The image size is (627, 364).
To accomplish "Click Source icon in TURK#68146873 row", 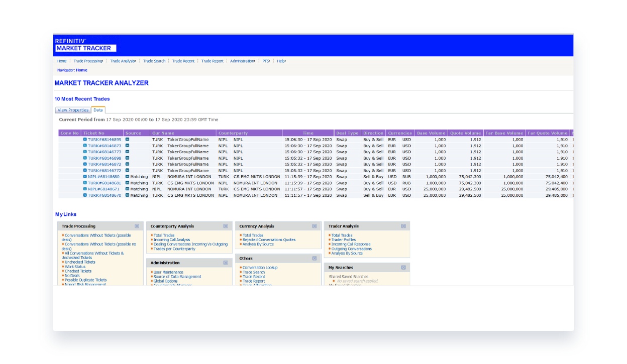I will 127,146.
